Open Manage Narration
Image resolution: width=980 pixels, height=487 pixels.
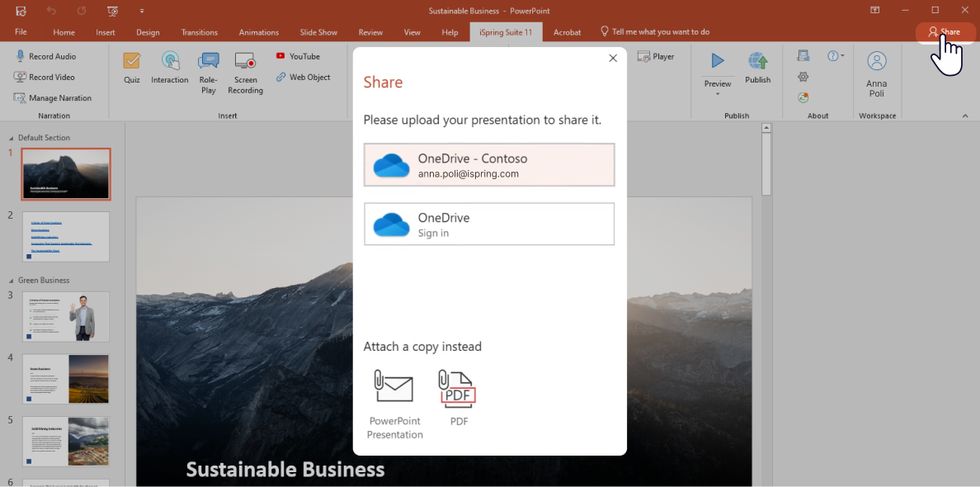pyautogui.click(x=54, y=97)
